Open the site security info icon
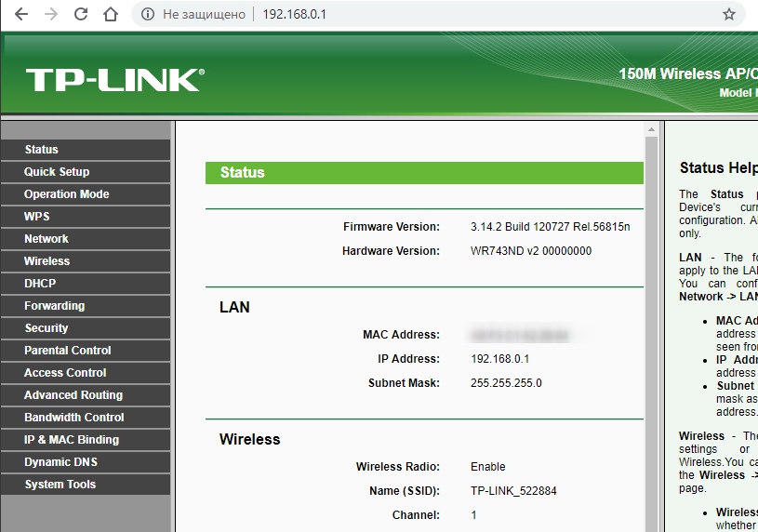The height and width of the screenshot is (532, 758). point(148,14)
